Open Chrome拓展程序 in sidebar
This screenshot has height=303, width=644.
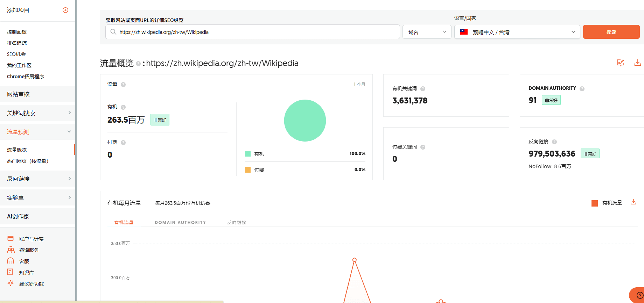(26, 77)
